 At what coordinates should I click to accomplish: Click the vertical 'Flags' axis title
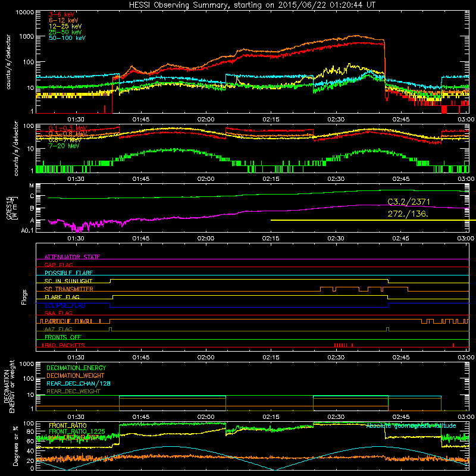[x=24, y=297]
